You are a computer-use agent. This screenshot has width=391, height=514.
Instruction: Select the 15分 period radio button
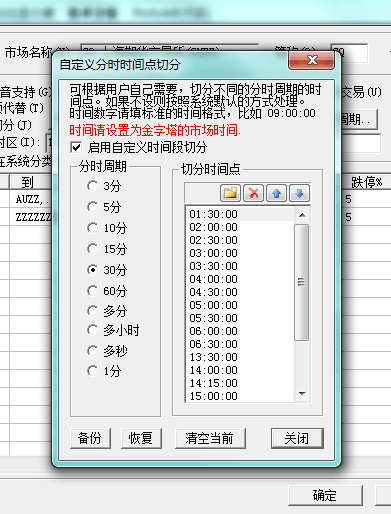click(x=93, y=249)
